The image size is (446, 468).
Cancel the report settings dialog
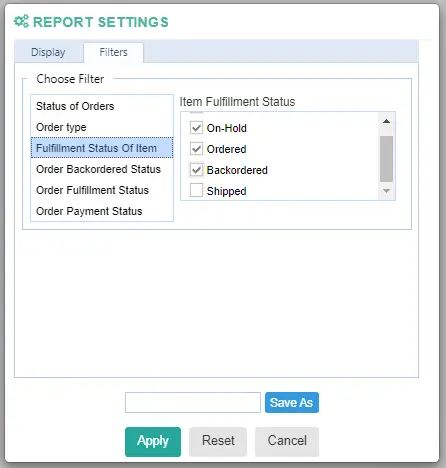pos(287,442)
